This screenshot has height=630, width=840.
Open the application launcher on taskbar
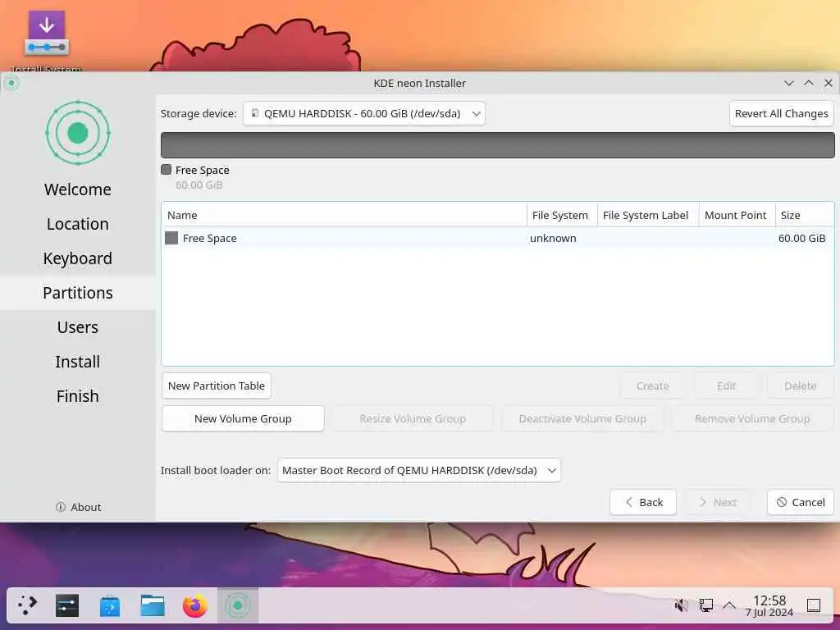(x=27, y=605)
